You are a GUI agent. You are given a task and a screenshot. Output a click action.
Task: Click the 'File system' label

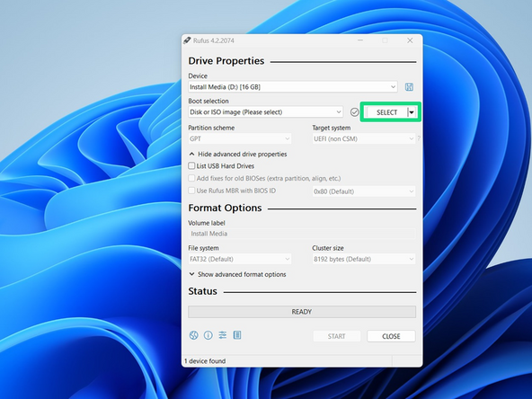[204, 248]
